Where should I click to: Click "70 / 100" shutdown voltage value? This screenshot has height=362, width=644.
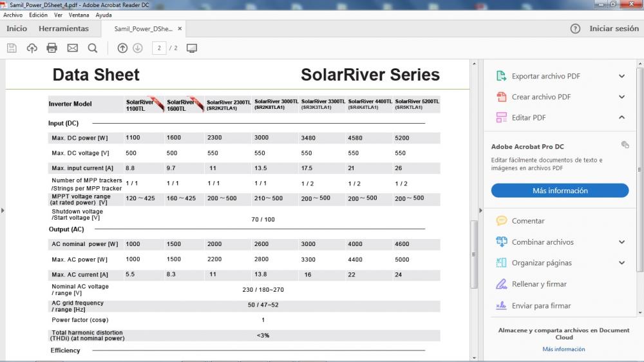coord(263,220)
